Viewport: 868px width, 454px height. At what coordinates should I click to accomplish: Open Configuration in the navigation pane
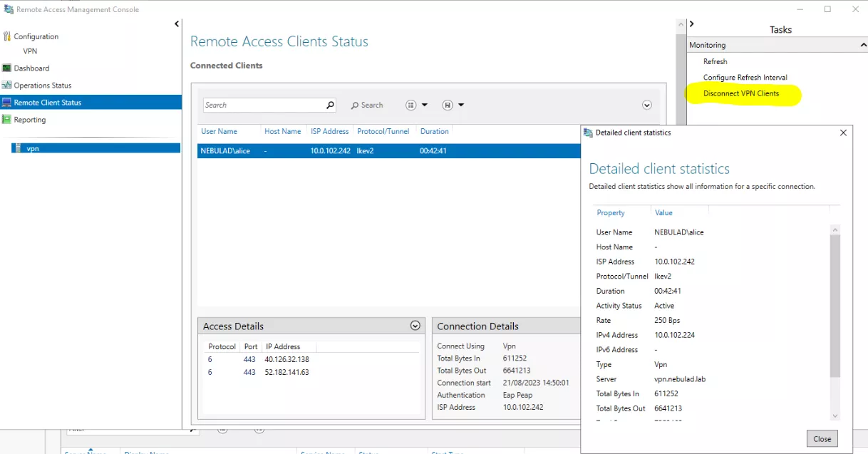(x=36, y=36)
